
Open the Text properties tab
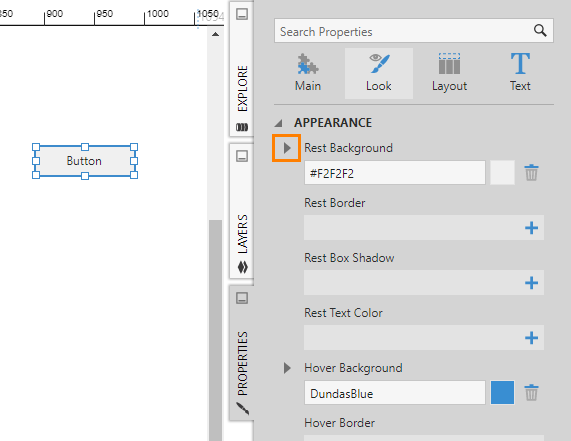[520, 73]
